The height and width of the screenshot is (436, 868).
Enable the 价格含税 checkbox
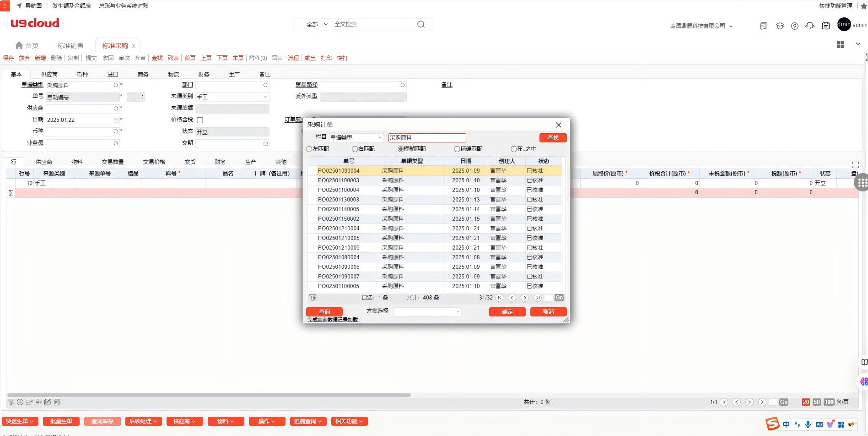tap(200, 120)
